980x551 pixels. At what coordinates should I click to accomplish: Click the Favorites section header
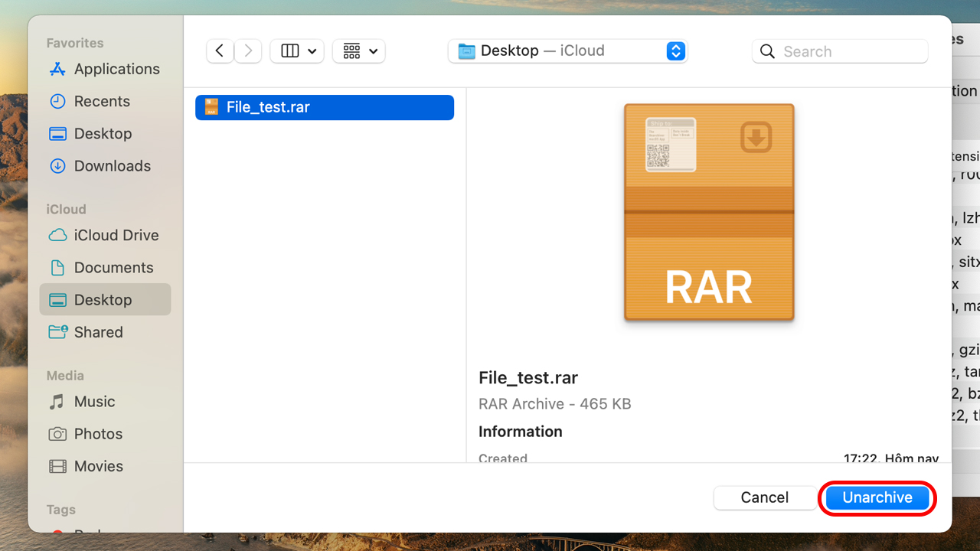tap(75, 43)
